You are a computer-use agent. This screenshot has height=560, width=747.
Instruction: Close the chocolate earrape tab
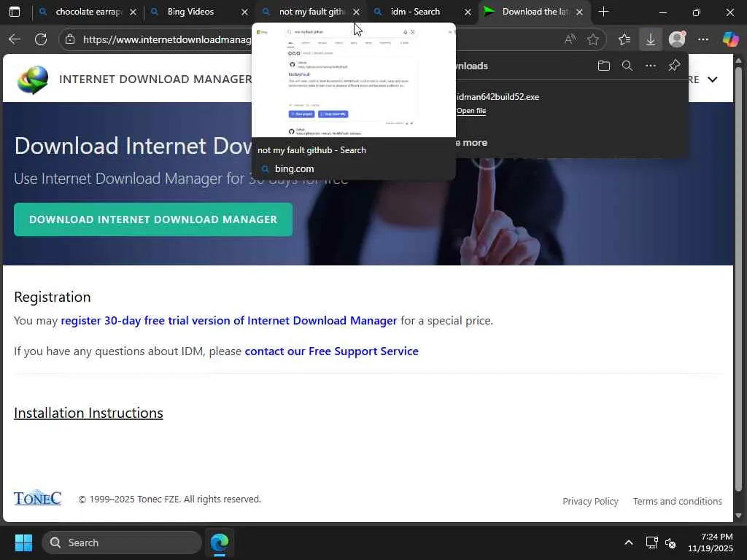[133, 12]
